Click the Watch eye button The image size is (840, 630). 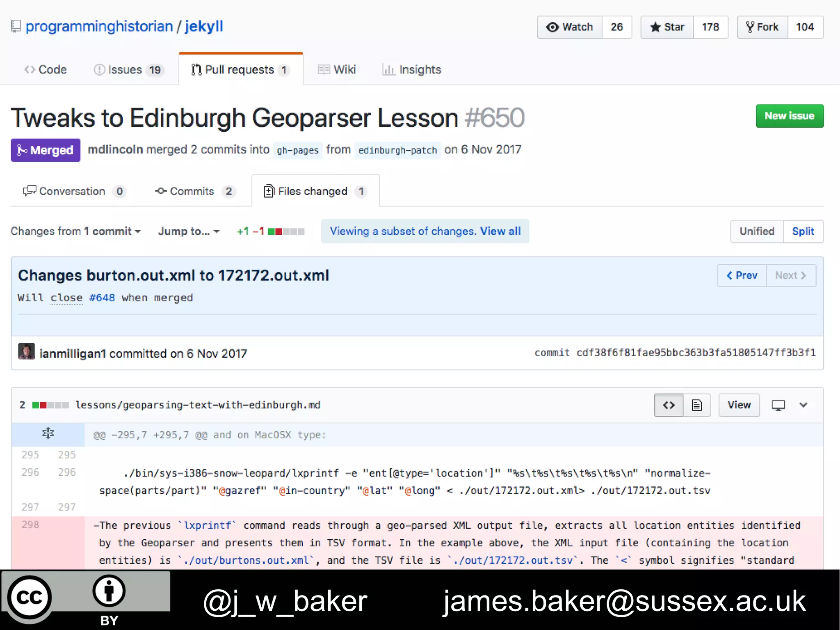click(570, 27)
